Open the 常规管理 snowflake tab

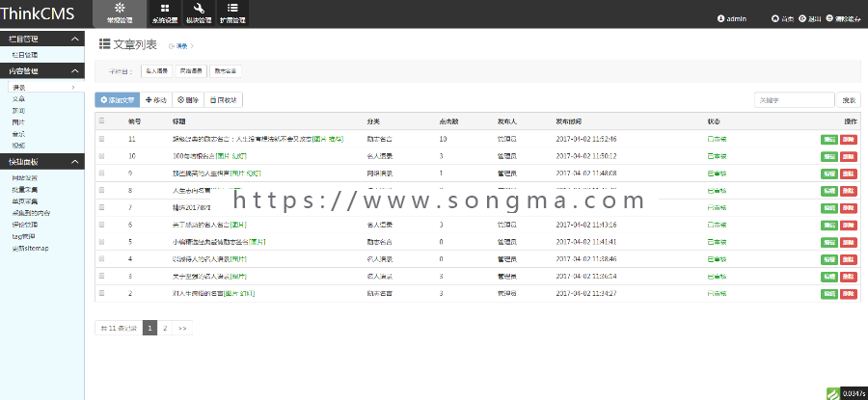121,13
